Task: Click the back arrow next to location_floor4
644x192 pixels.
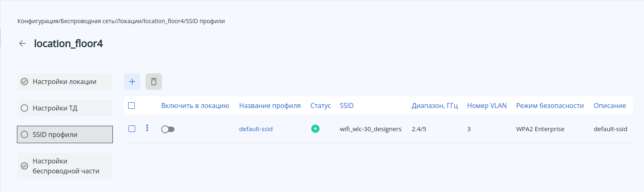Action: (x=22, y=43)
